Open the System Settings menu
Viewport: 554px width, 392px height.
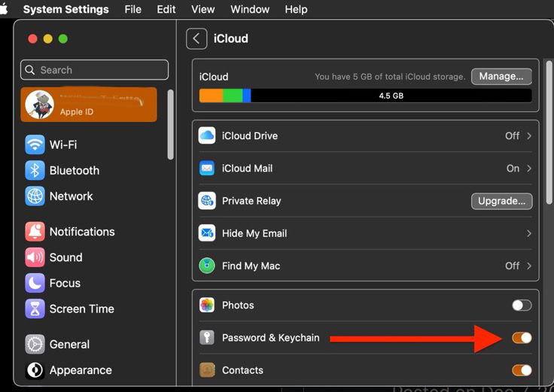[65, 9]
